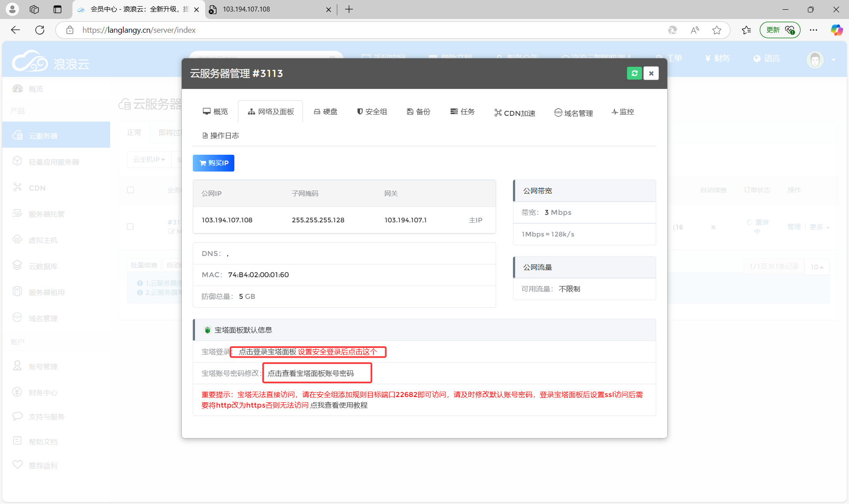This screenshot has width=849, height=504.
Task: Open the 购买IP purchase button
Action: pyautogui.click(x=213, y=163)
